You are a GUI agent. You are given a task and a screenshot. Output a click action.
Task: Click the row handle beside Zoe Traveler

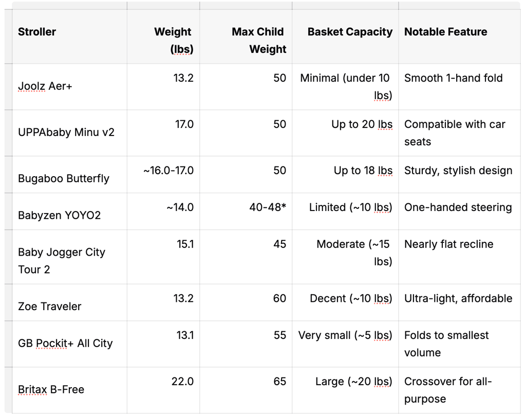point(8,302)
